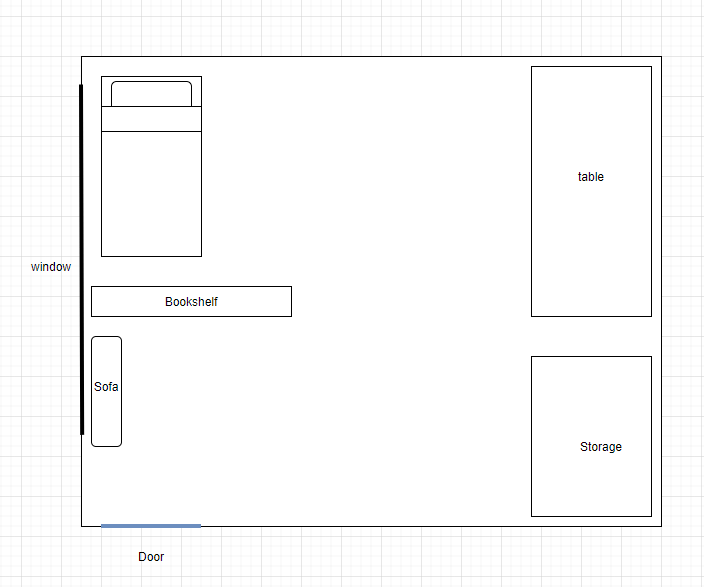Click the Door text label

151,557
